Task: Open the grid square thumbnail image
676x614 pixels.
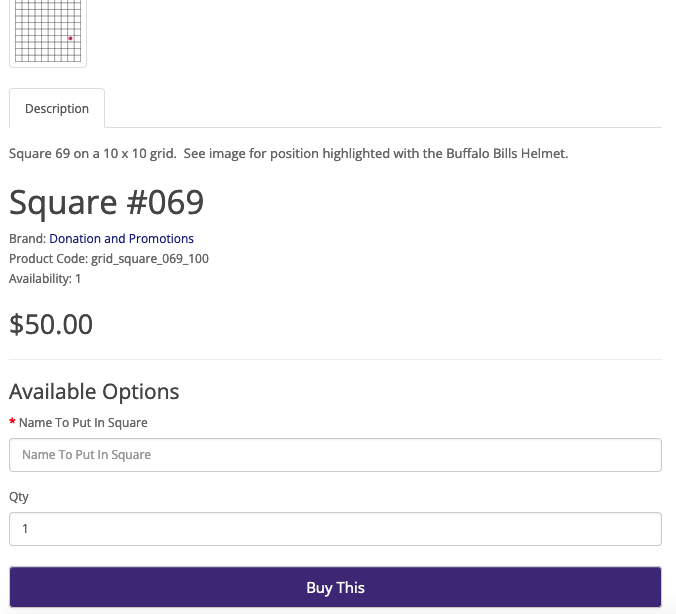Action: pos(47,30)
